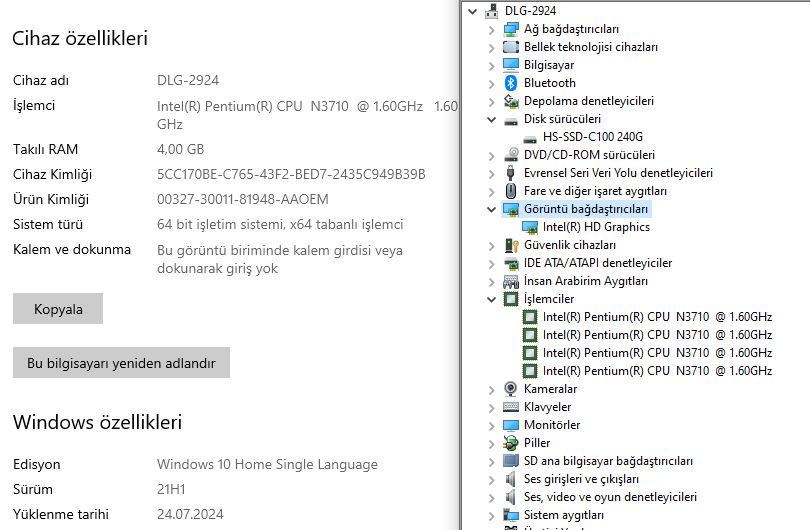Select Güvenlik cihazları tree label

(x=569, y=245)
